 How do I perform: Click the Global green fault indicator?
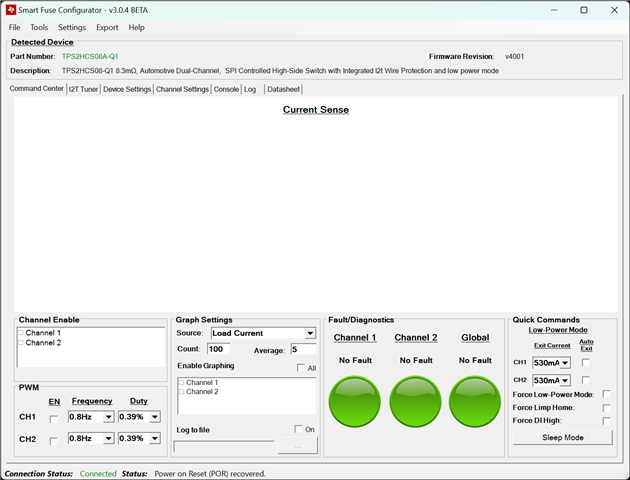[475, 401]
